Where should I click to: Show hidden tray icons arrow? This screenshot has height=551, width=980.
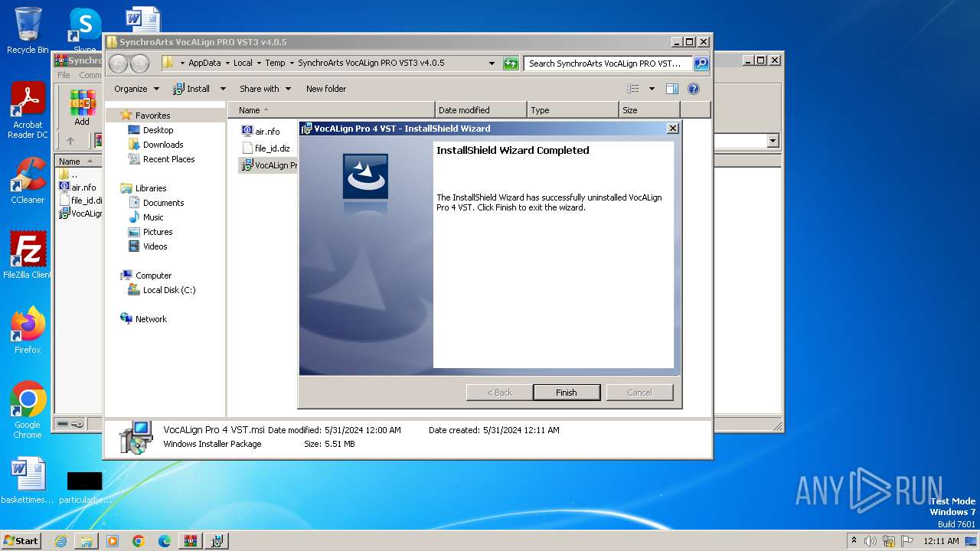coord(854,541)
